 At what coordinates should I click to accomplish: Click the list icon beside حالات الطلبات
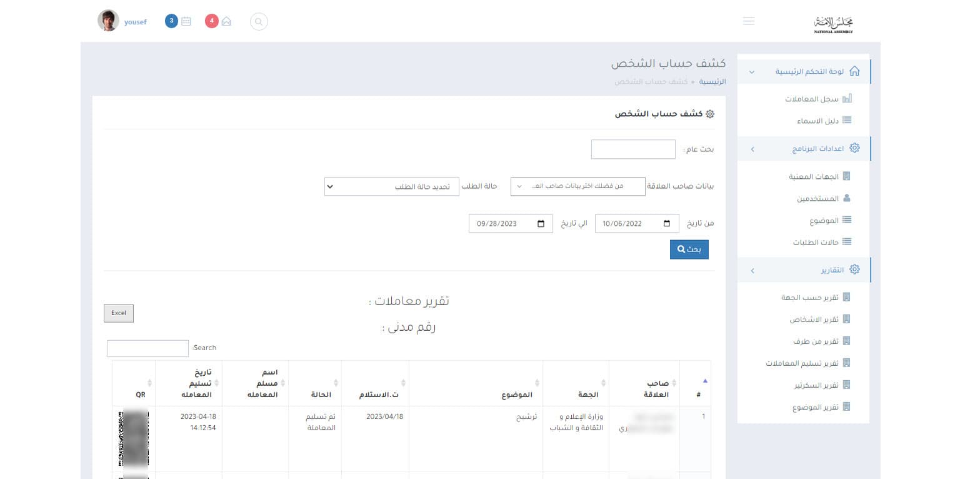(x=847, y=242)
